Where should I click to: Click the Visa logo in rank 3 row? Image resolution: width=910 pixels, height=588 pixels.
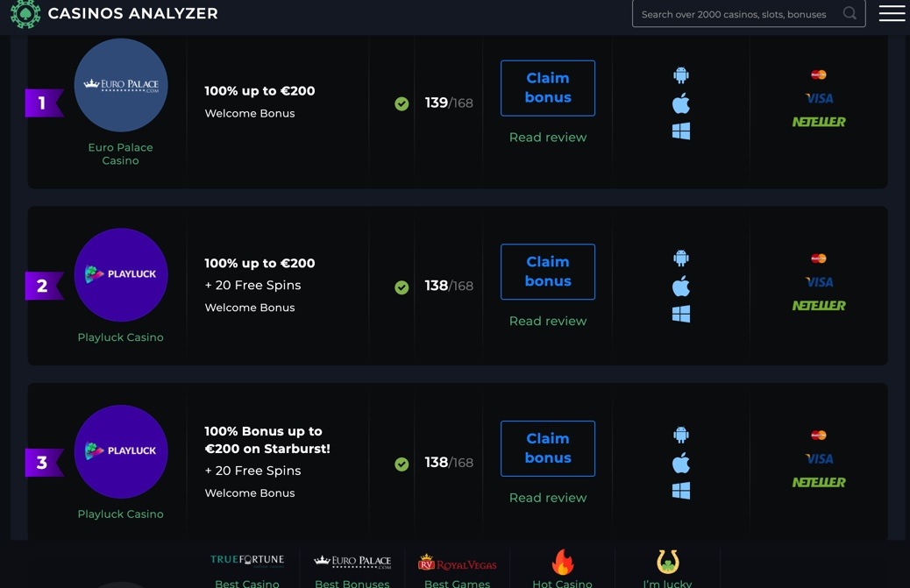point(819,459)
